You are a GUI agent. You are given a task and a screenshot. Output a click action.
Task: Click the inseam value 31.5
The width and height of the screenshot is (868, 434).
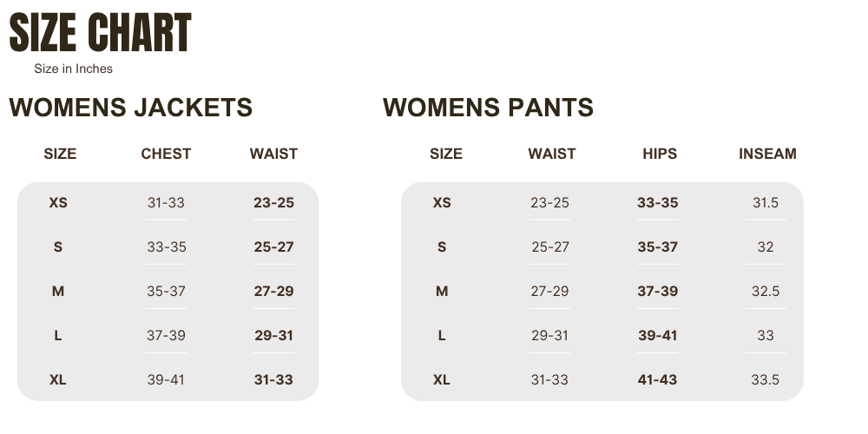coord(766,203)
